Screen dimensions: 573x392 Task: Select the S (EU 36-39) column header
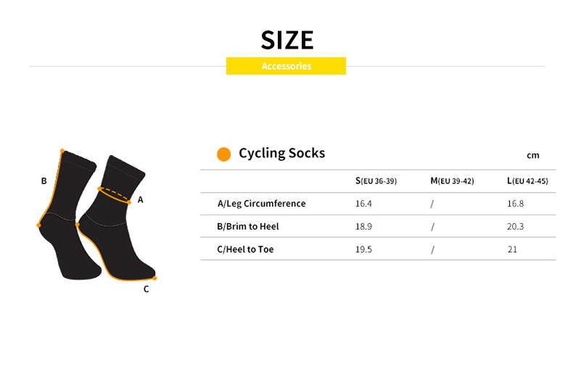pyautogui.click(x=376, y=180)
